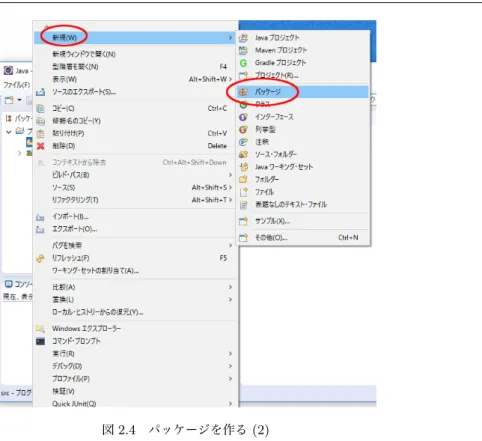Expand リファクタリング(T) submenu arrow
Screen dimensions: 482x441
pos(230,200)
